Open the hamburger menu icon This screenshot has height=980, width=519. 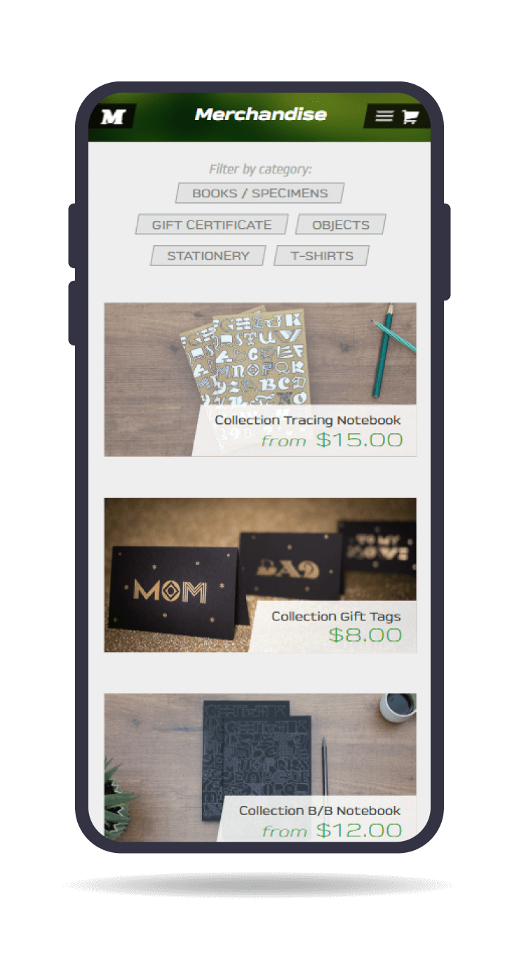click(x=384, y=117)
